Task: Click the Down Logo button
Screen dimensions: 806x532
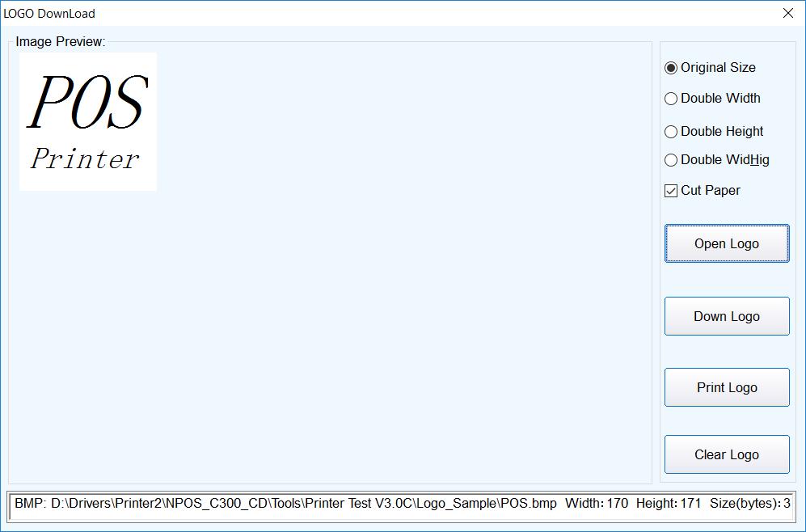Action: click(727, 316)
